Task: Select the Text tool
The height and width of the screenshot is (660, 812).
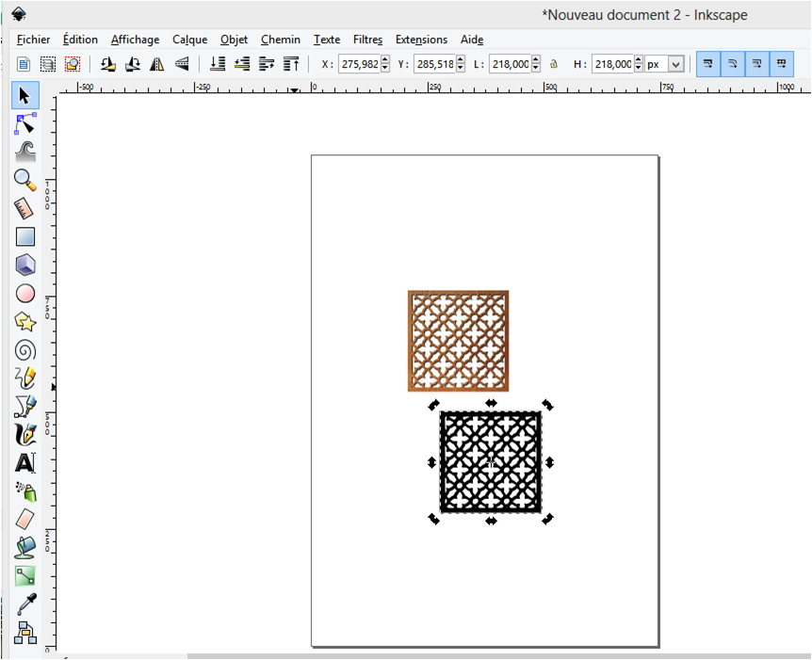Action: point(25,463)
